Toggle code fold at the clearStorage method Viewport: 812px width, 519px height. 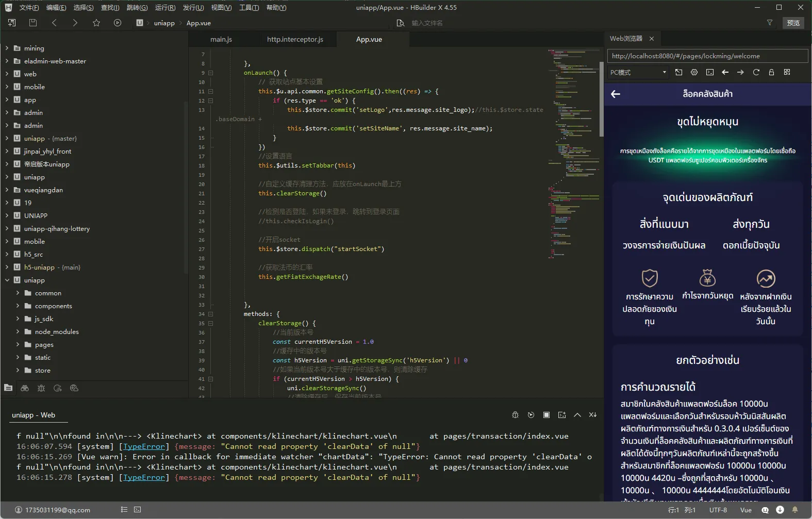(210, 323)
